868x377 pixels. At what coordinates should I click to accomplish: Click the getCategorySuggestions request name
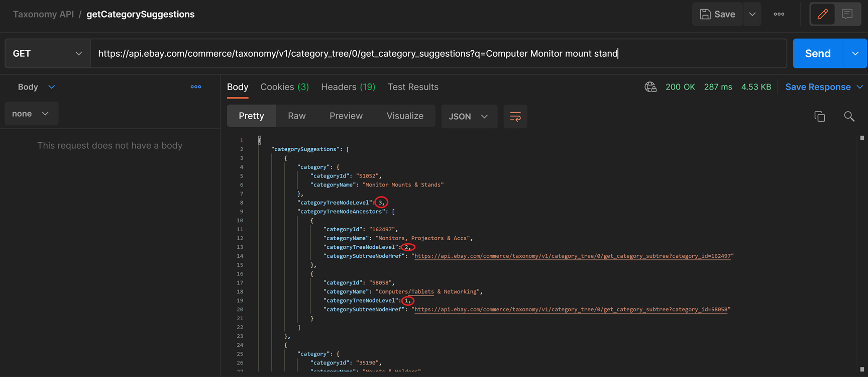[x=141, y=14]
